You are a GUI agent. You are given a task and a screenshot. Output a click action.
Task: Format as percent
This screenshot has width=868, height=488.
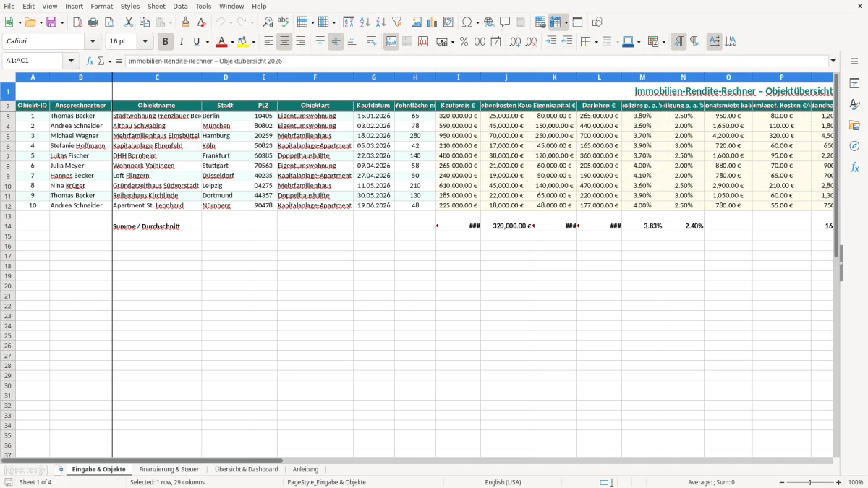(464, 42)
